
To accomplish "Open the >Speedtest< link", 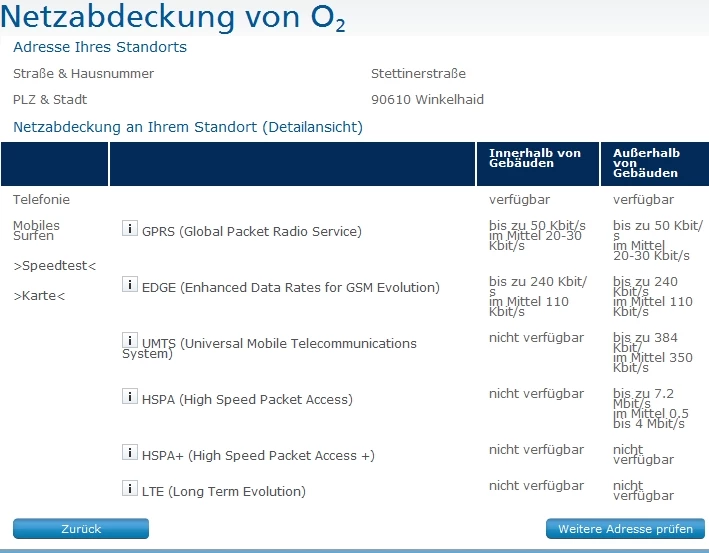I will coord(55,266).
